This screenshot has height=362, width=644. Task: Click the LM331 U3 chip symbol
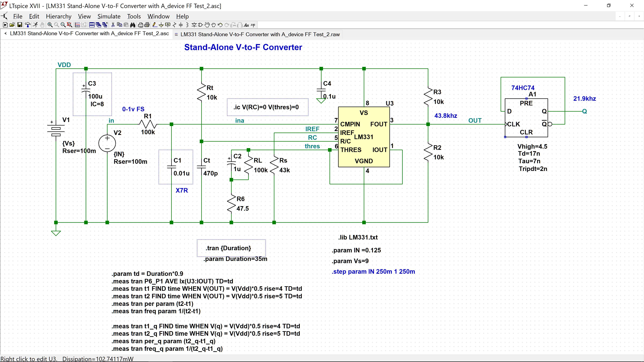(x=364, y=137)
